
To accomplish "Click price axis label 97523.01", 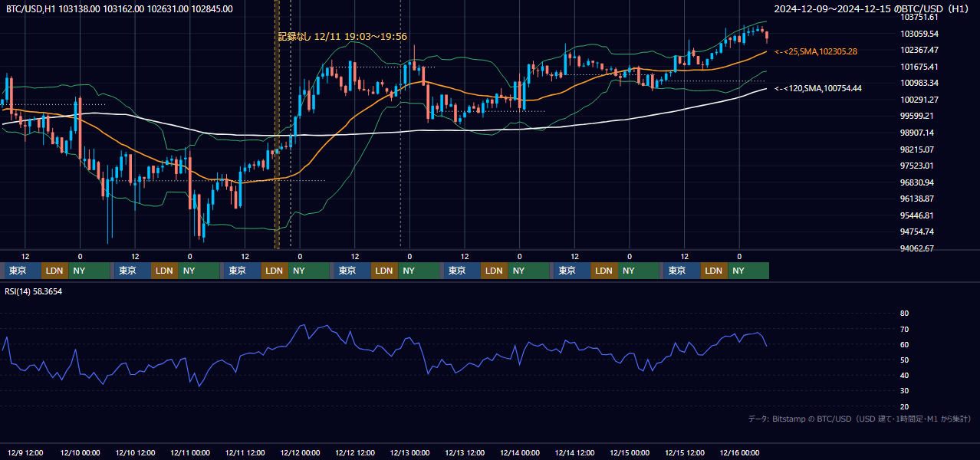I will coord(917,166).
